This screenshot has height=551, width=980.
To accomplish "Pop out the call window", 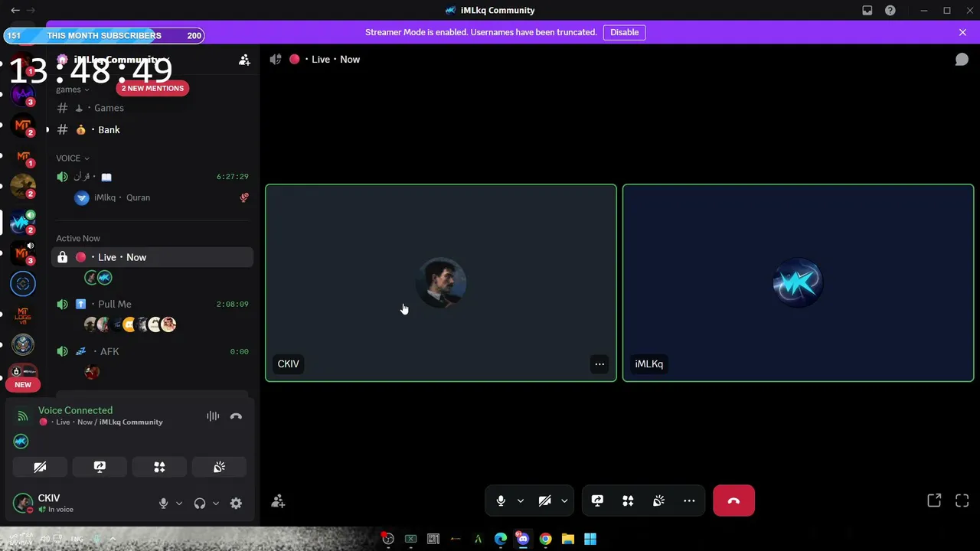I will [934, 500].
